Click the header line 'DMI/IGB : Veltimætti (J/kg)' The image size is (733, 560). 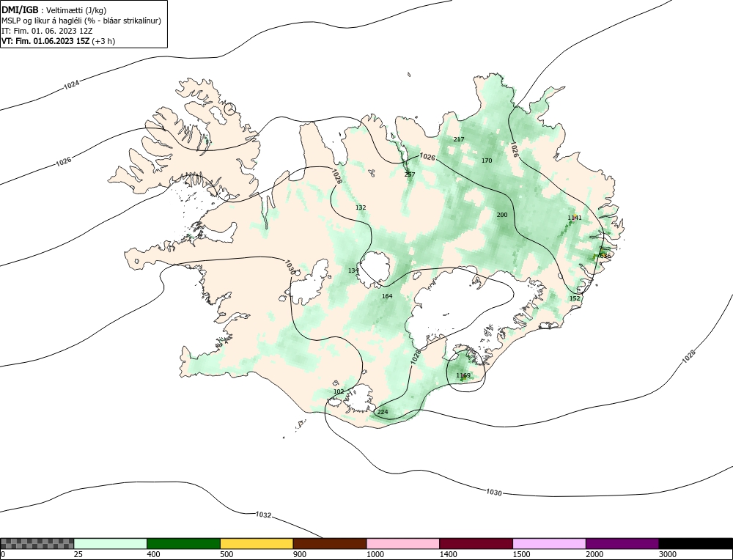pos(54,10)
